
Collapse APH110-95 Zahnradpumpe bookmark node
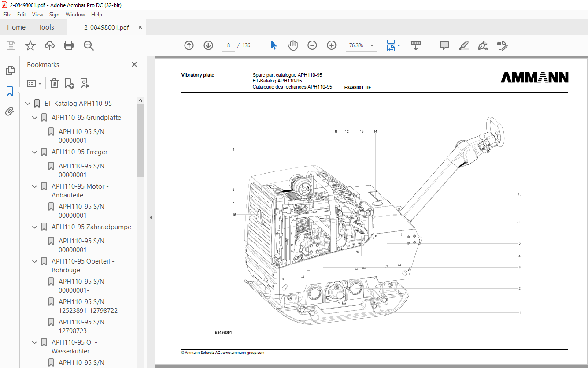click(x=35, y=227)
